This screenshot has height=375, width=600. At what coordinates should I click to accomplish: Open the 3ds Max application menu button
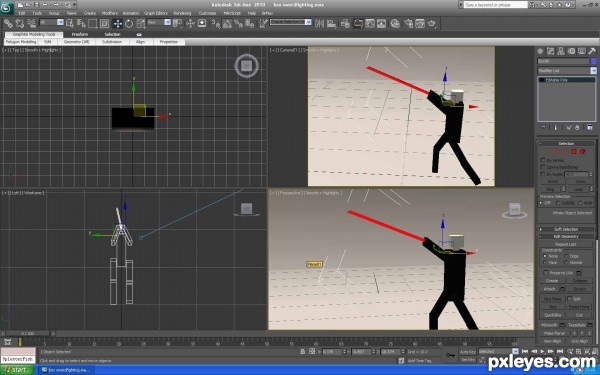point(7,7)
